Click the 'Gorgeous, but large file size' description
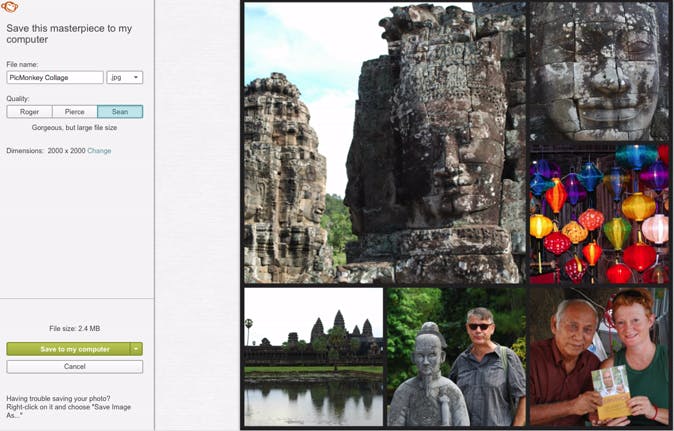The width and height of the screenshot is (674, 431). point(74,128)
